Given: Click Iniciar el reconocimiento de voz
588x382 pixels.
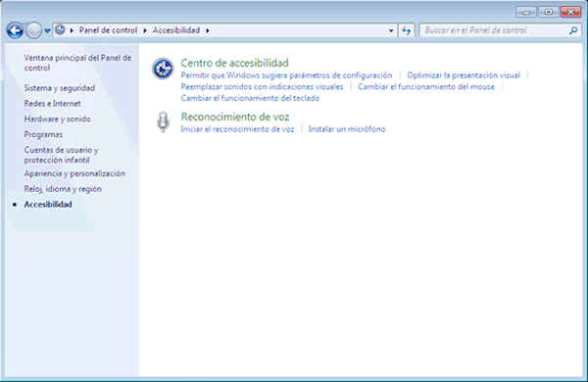Looking at the screenshot, I should tap(237, 129).
